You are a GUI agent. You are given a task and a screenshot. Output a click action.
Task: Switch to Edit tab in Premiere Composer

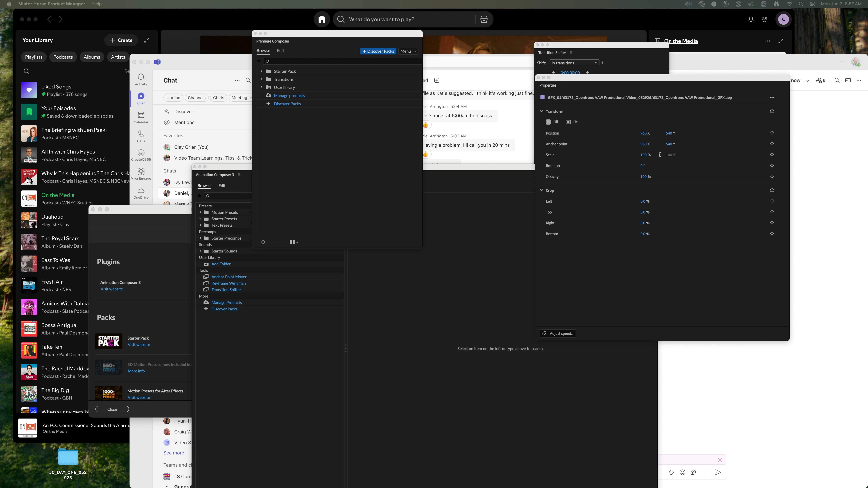[x=280, y=50]
